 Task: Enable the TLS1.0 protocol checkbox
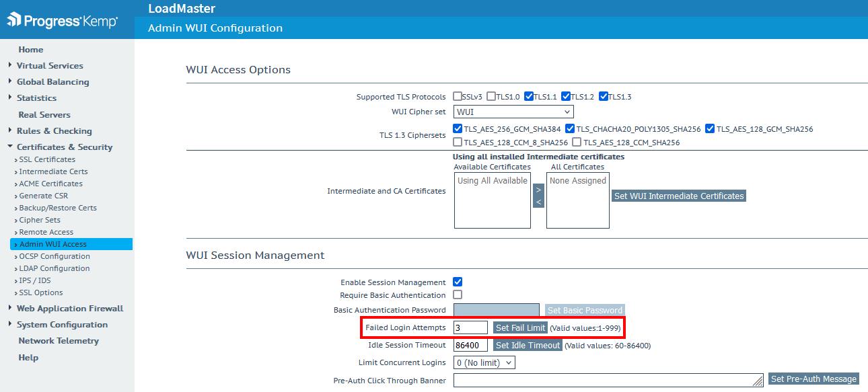pos(491,96)
